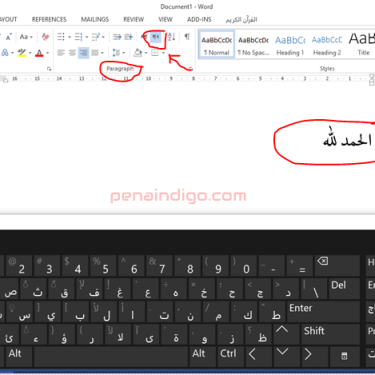Align text to the left
The height and width of the screenshot is (375, 375).
point(61,53)
